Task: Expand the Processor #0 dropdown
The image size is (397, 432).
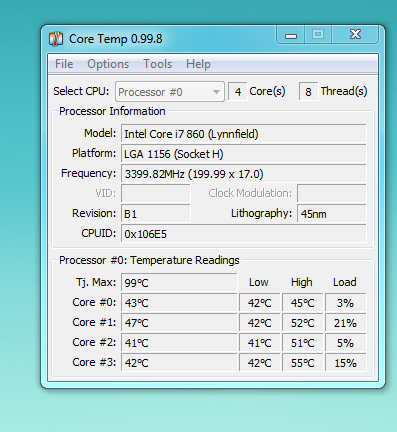Action: [170, 92]
